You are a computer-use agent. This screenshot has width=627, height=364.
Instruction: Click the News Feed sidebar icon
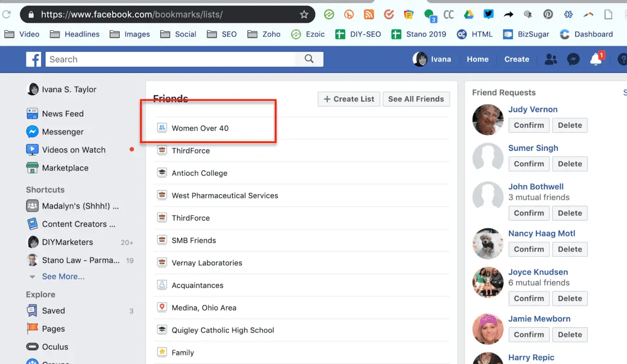[x=32, y=113]
